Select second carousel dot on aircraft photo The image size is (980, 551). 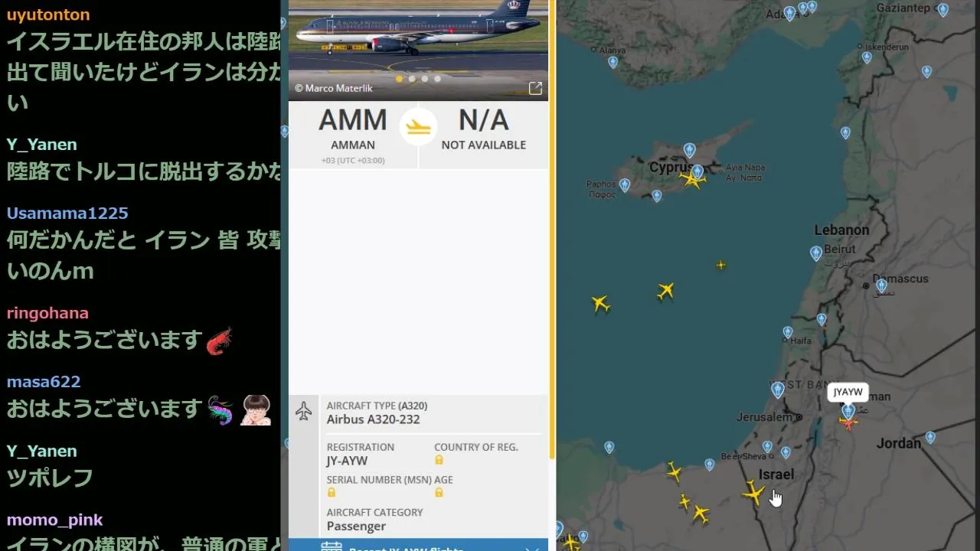pyautogui.click(x=412, y=79)
